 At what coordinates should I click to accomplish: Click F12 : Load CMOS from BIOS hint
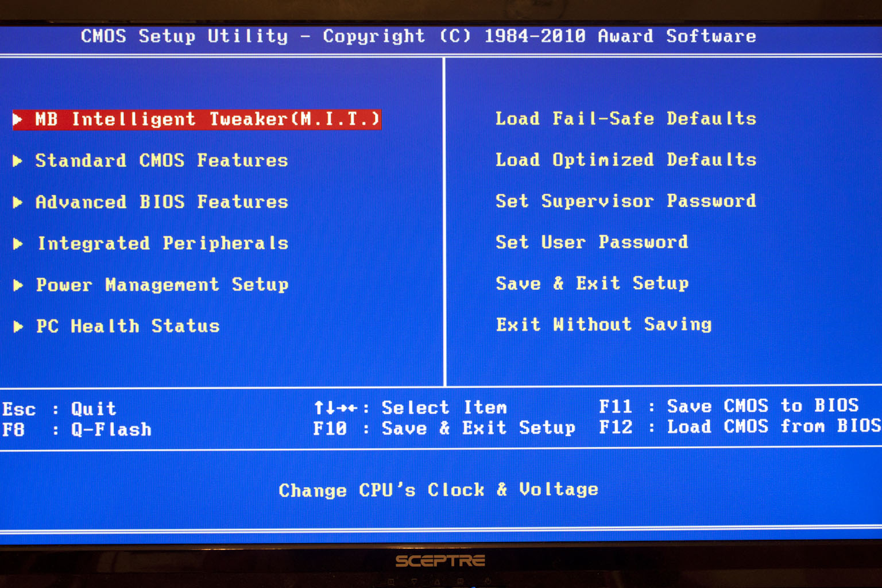point(740,426)
